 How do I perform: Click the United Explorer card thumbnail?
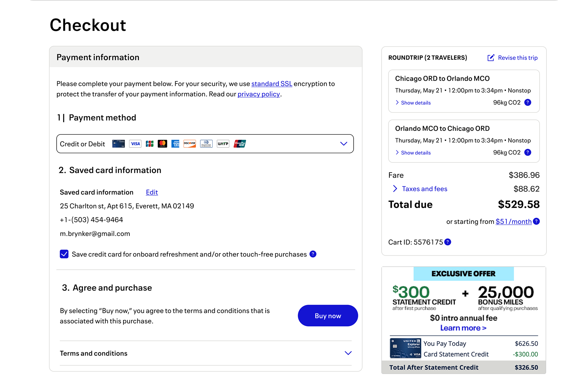[x=406, y=348]
